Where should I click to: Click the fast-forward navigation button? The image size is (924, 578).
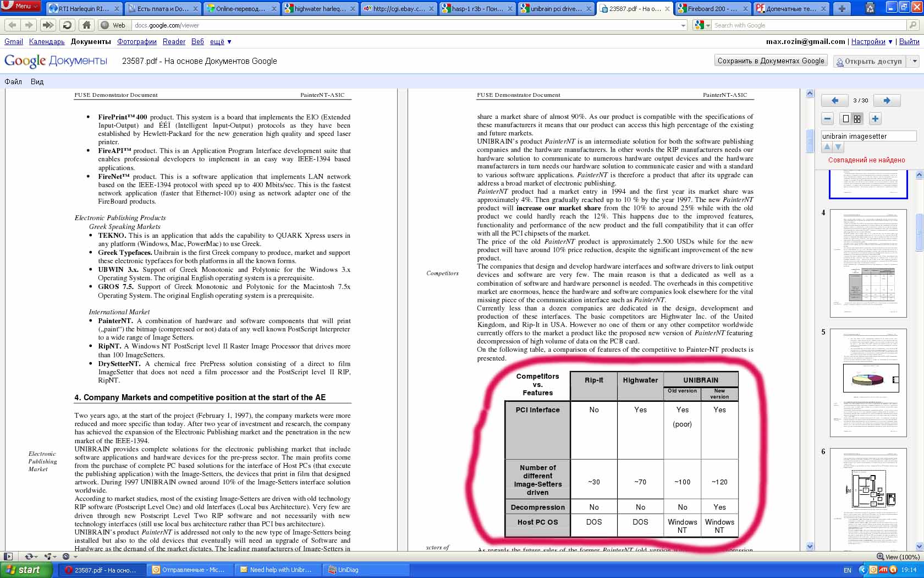pos(48,25)
